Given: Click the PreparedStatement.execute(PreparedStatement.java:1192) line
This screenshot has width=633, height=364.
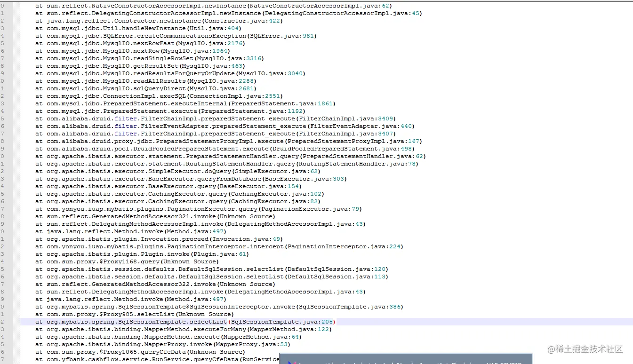Looking at the screenshot, I should (170, 111).
